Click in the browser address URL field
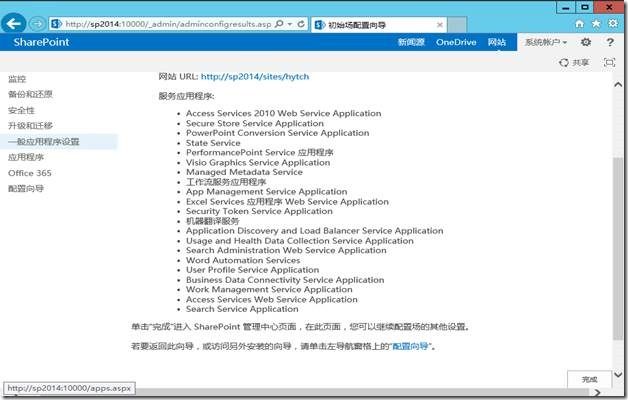628x400 pixels. tap(168, 24)
